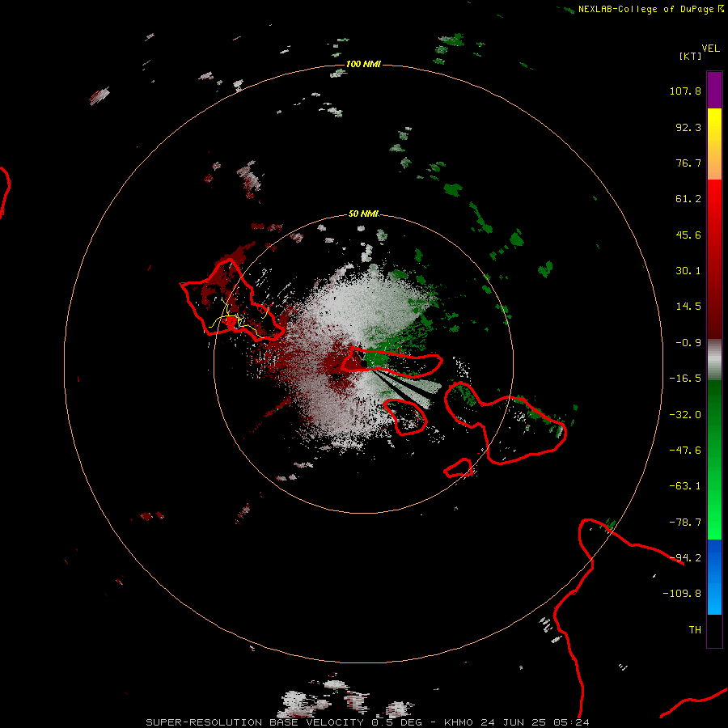Pick the yellow-orange band of the color bar
The width and height of the screenshot is (728, 728).
(714, 144)
